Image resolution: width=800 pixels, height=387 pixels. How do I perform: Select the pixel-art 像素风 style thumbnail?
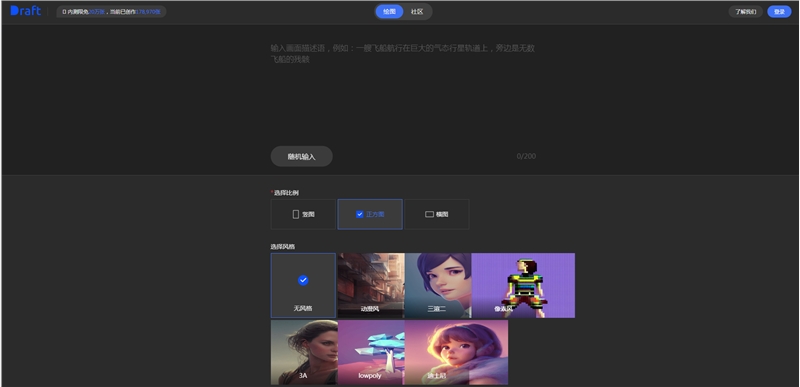coord(523,286)
